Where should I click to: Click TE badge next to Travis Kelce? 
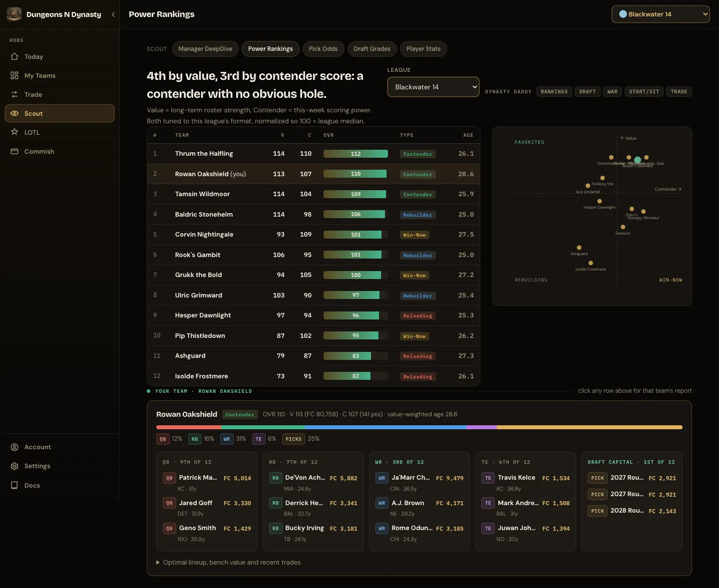coord(488,478)
